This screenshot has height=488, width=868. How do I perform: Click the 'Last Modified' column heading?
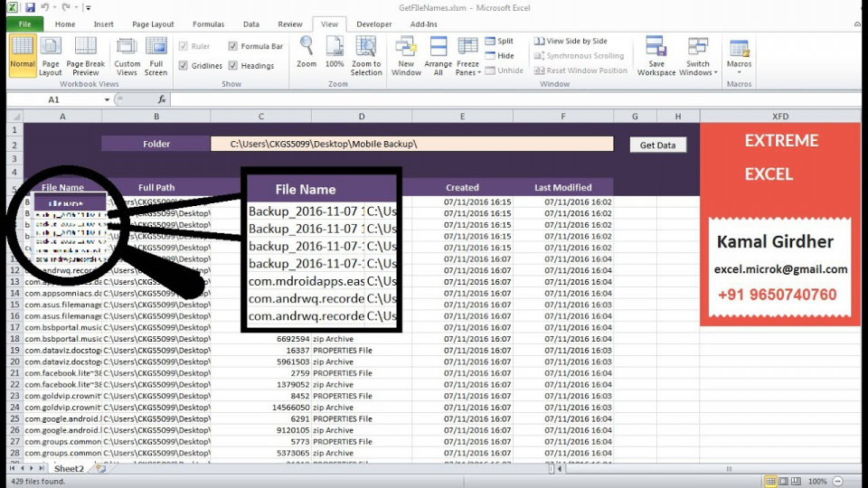pos(563,188)
